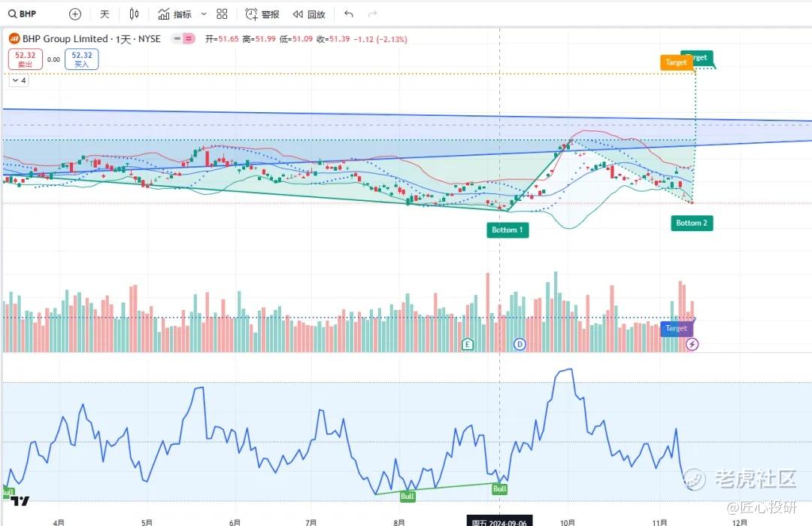Image resolution: width=812 pixels, height=526 pixels.
Task: Click the Bull divergence label near August
Action: tap(408, 497)
